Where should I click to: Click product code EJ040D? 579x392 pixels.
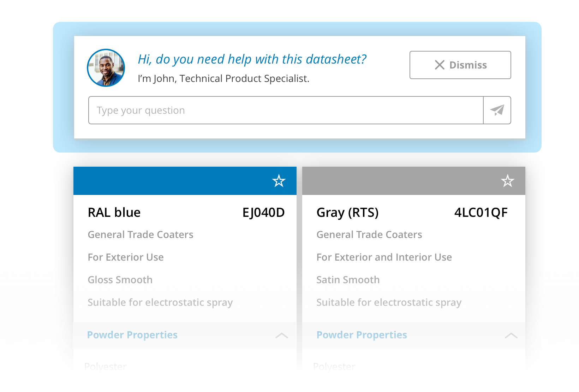coord(263,213)
